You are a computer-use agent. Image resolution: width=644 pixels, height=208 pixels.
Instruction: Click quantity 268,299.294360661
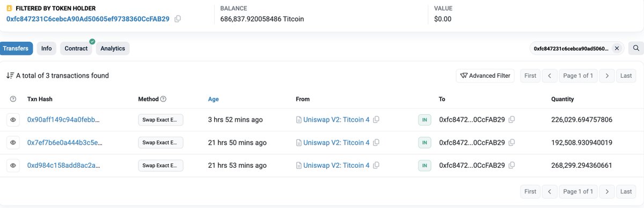click(x=582, y=166)
